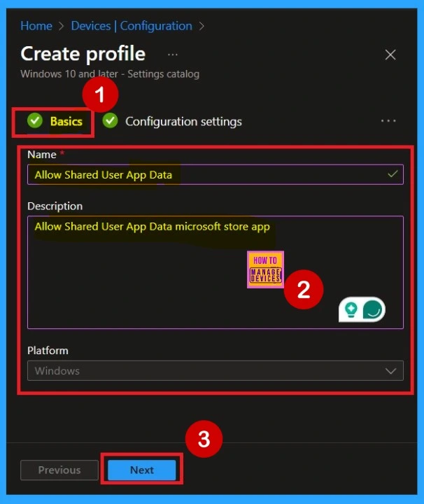Click the Platform dropdown chevron arrow
The image size is (424, 504).
(390, 371)
